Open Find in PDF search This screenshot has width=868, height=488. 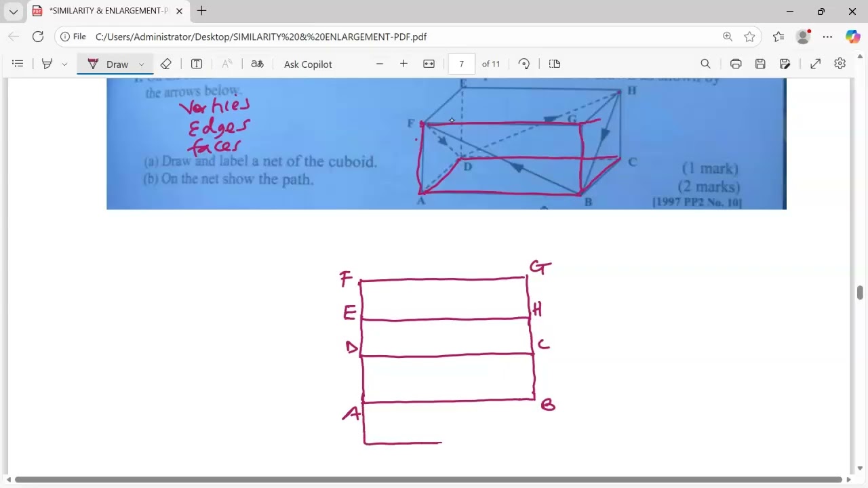705,64
